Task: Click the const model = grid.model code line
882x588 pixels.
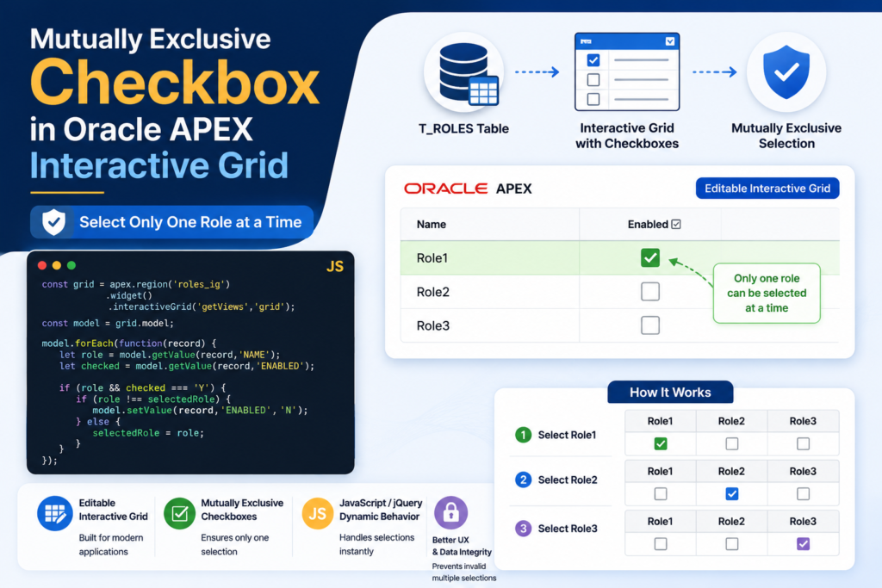Action: click(108, 323)
